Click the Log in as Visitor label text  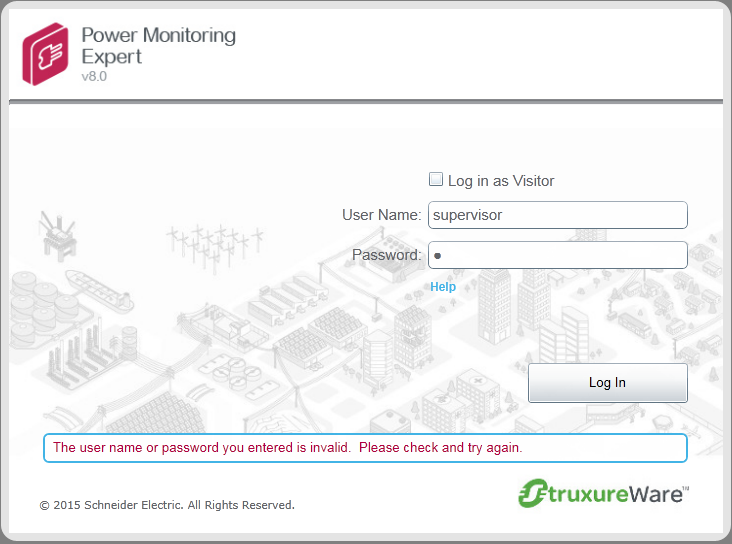coord(501,181)
